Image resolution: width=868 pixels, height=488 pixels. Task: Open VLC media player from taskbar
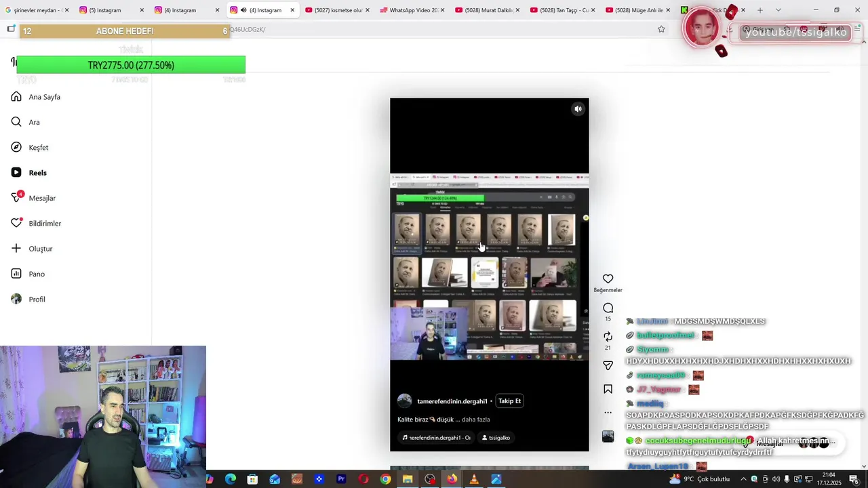point(474,479)
